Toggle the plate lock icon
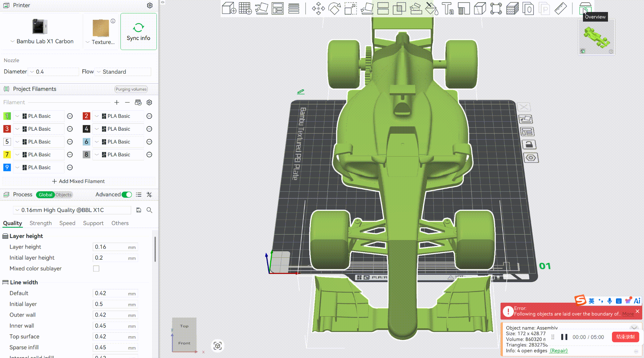The height and width of the screenshot is (358, 644). pyautogui.click(x=529, y=145)
